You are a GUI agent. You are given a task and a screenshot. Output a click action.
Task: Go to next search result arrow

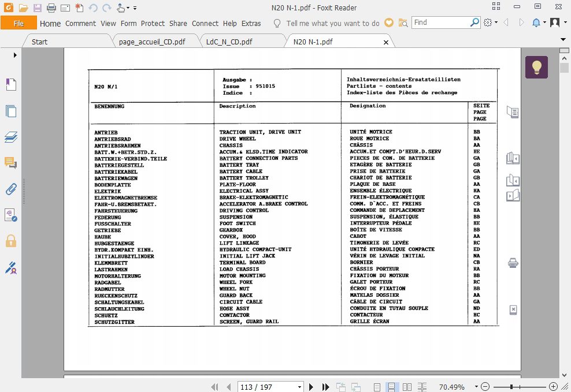[521, 23]
